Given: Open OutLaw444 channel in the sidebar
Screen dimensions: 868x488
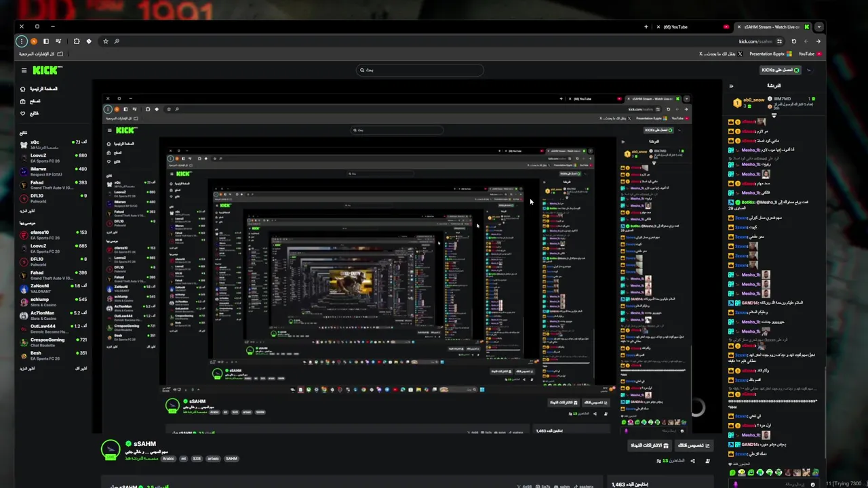Looking at the screenshot, I should 54,329.
